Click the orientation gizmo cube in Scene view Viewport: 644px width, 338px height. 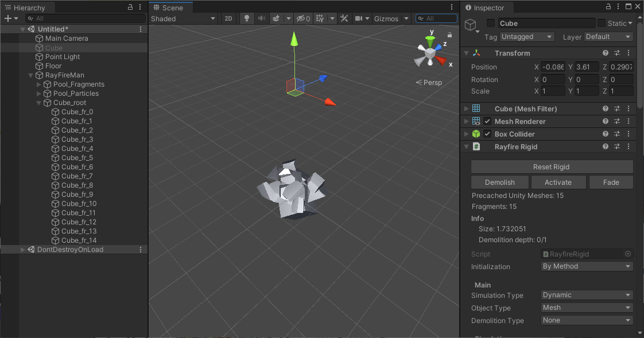point(430,53)
